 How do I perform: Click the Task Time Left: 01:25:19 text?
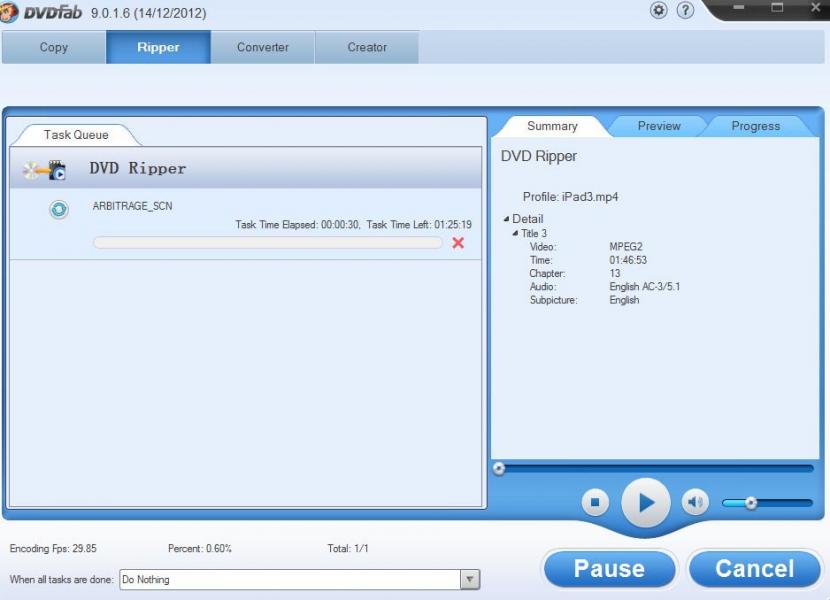coord(419,225)
